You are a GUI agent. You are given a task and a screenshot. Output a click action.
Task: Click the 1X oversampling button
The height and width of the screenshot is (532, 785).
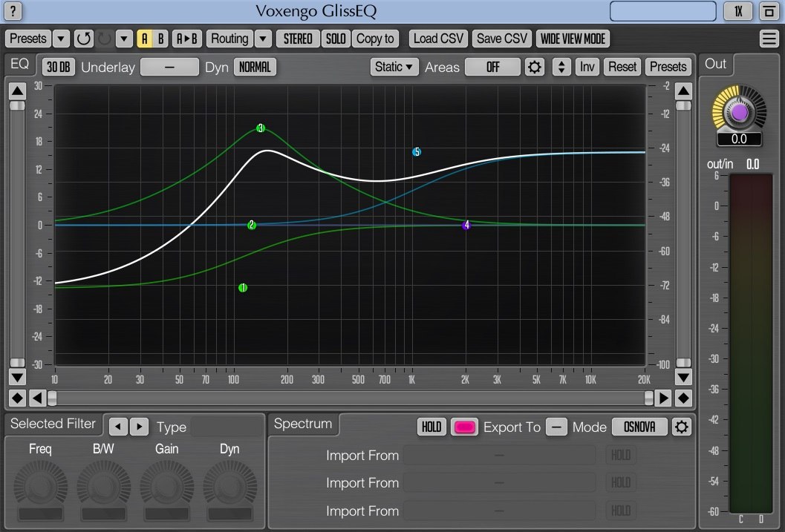(738, 11)
